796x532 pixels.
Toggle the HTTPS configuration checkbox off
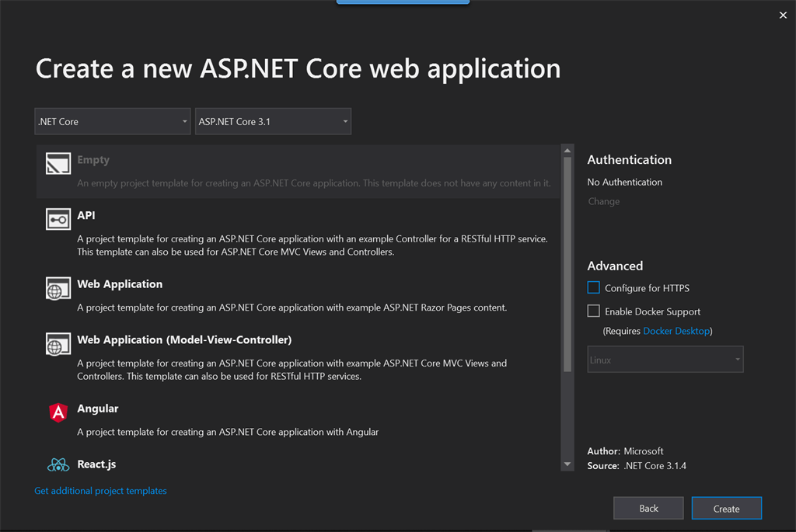[x=593, y=287]
